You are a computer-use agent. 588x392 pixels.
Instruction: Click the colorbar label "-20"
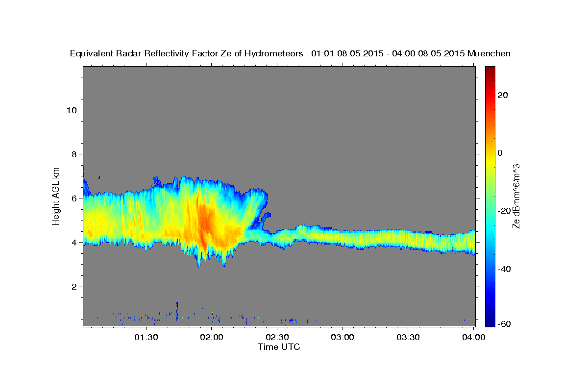click(x=504, y=211)
